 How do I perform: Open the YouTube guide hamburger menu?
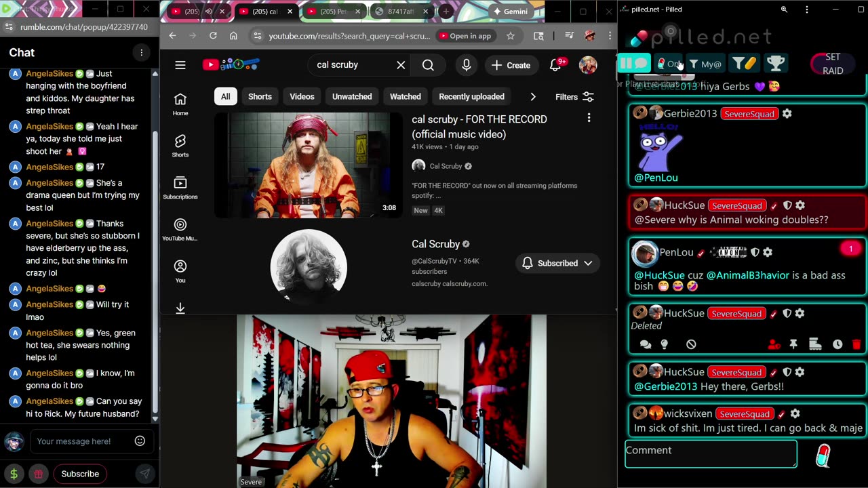tap(180, 65)
